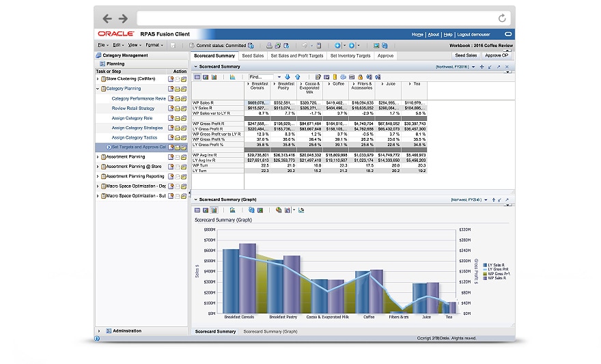The height and width of the screenshot is (364, 601).
Task: Expand the Assortment Planning Reporting task
Action: click(98, 177)
